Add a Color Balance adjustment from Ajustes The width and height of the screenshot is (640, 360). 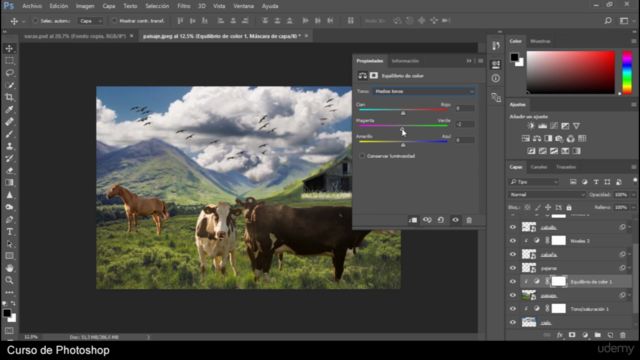tap(537, 139)
